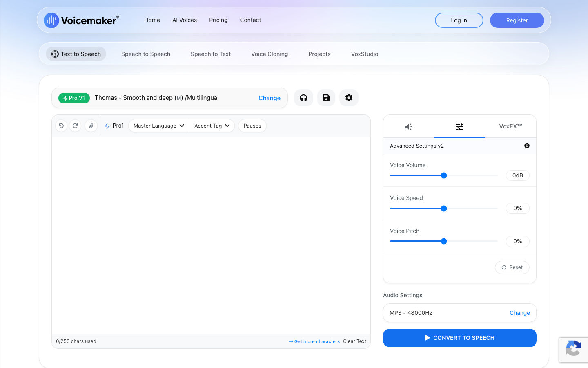
Task: Switch to the Projects tab
Action: [319, 54]
